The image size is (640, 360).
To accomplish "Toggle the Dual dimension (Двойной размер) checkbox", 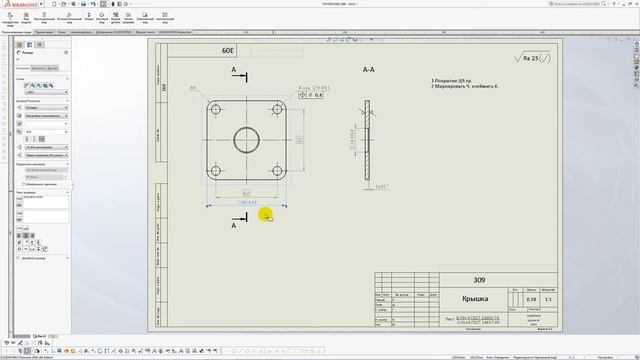I will pos(18,258).
